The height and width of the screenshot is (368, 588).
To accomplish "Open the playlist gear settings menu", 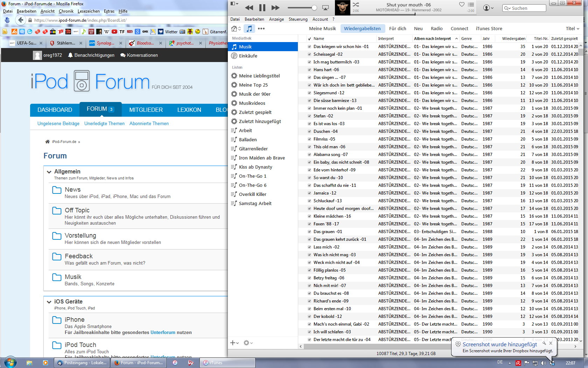I will click(248, 343).
